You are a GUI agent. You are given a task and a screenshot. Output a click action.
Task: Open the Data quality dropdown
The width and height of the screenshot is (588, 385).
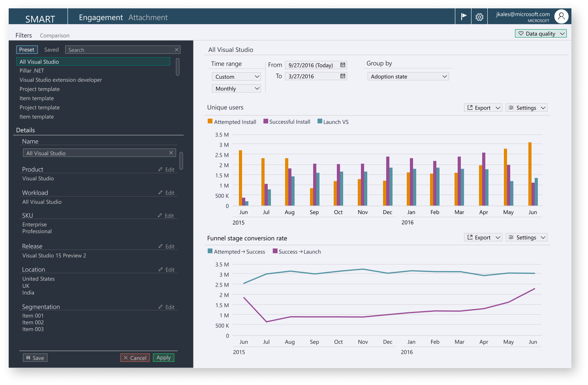(541, 34)
